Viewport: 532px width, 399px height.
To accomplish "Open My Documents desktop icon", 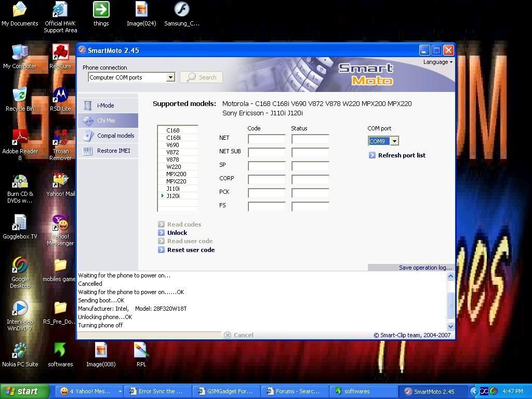I will pos(20,14).
